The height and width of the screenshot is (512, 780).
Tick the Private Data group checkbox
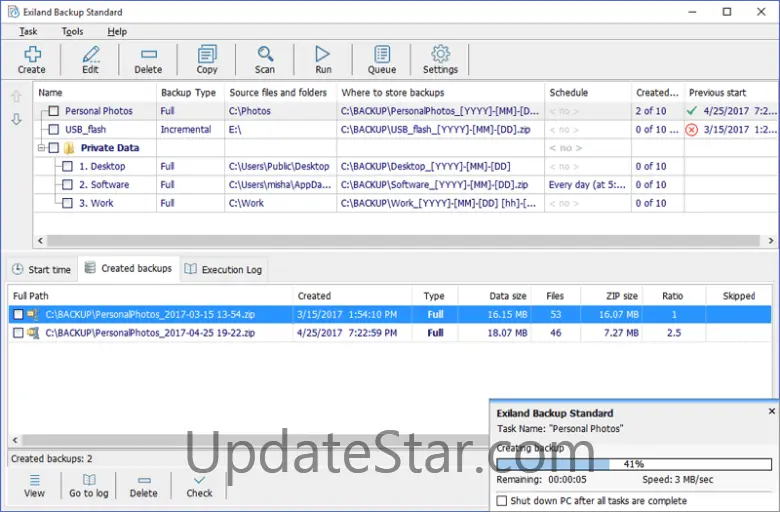pos(54,148)
